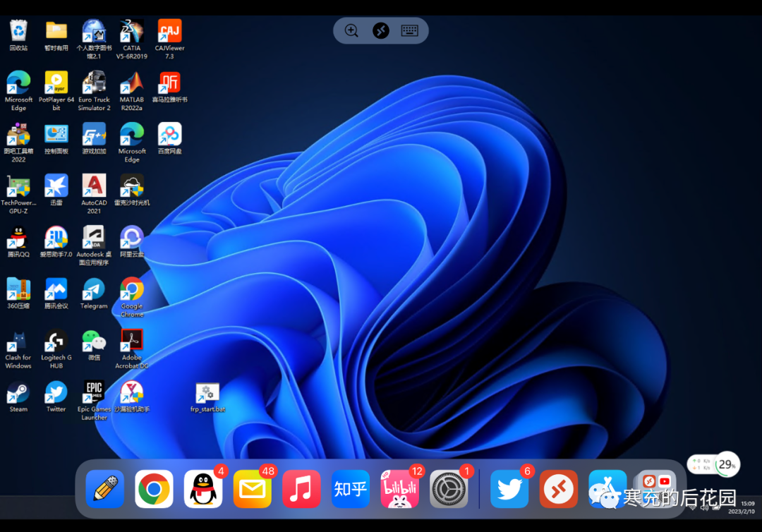Open Microsoft Remote Desktop in dock
The image size is (762, 532).
pos(558,489)
